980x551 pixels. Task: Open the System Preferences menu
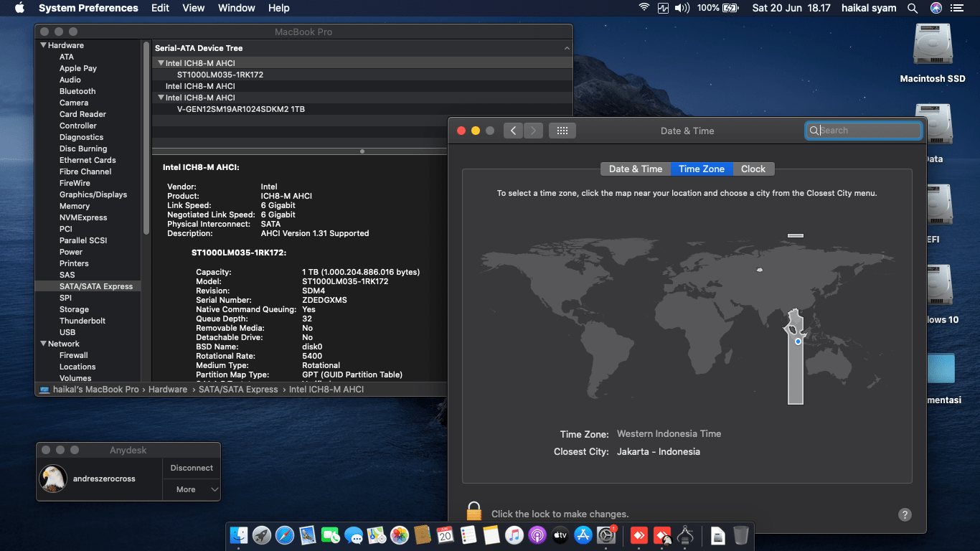pos(88,8)
